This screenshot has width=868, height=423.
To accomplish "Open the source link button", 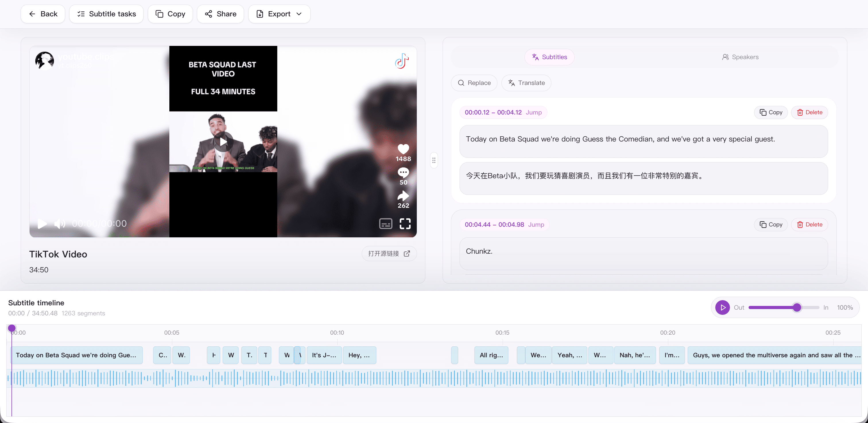I will (x=389, y=254).
